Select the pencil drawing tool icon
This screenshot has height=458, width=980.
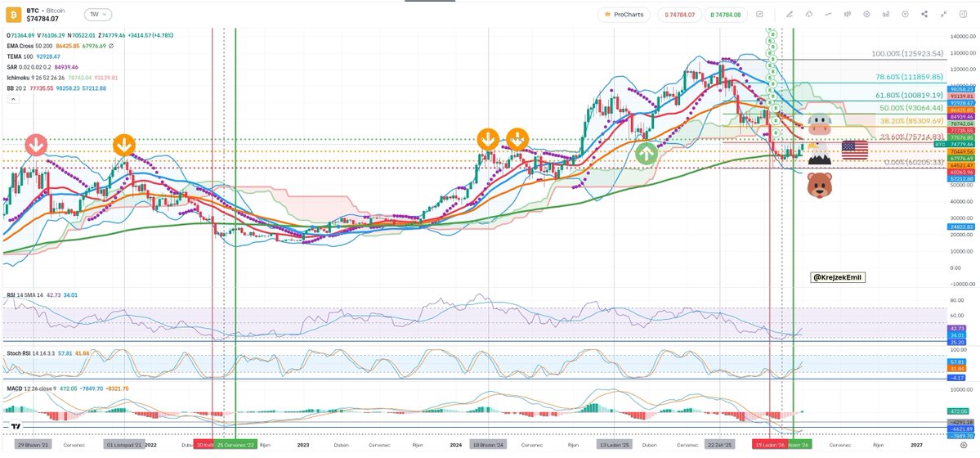pyautogui.click(x=789, y=14)
